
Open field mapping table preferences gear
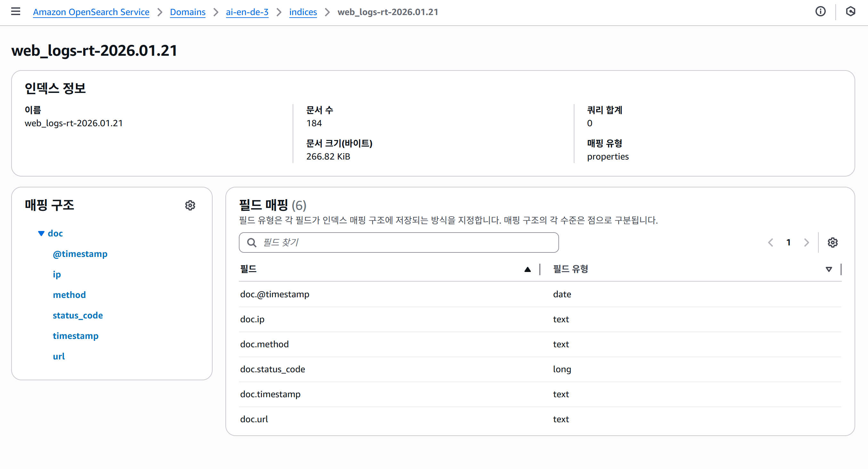point(832,243)
